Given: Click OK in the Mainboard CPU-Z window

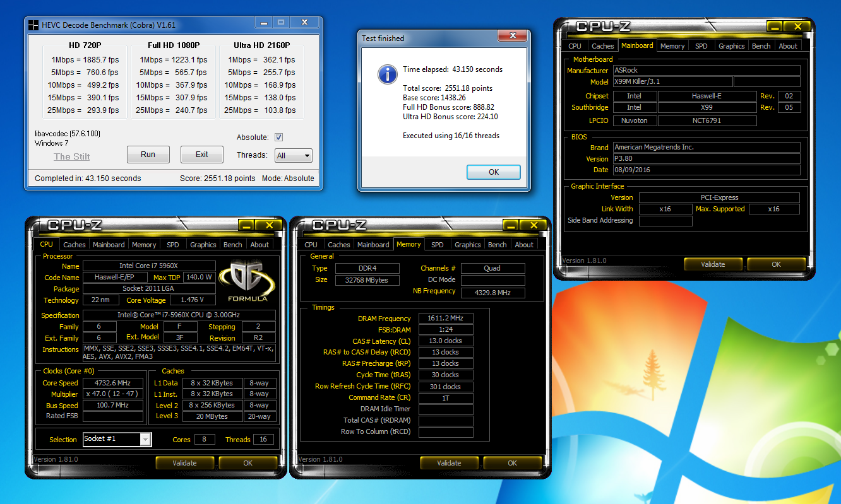Looking at the screenshot, I should coord(777,264).
